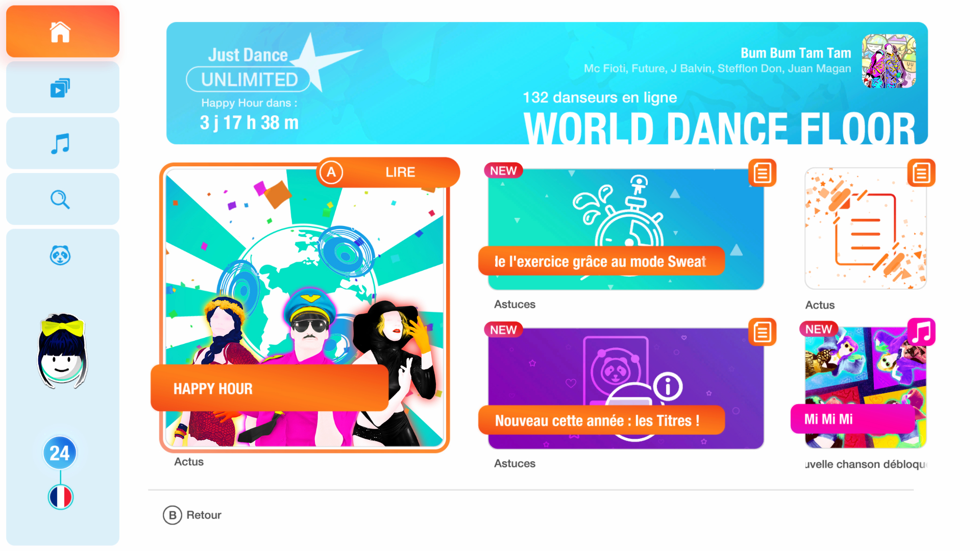This screenshot has height=551, width=980.
Task: Open the Mi Mi Mi unlocked song tile
Action: (866, 388)
